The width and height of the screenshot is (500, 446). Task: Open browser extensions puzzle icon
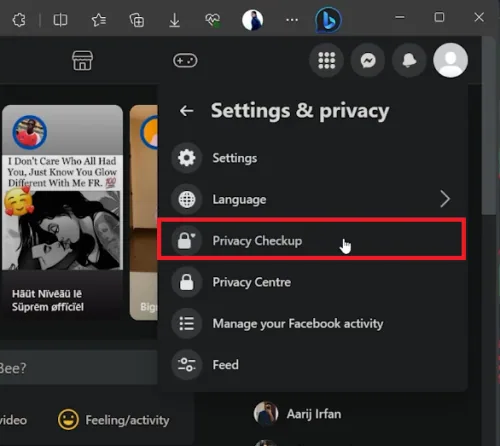[x=19, y=20]
